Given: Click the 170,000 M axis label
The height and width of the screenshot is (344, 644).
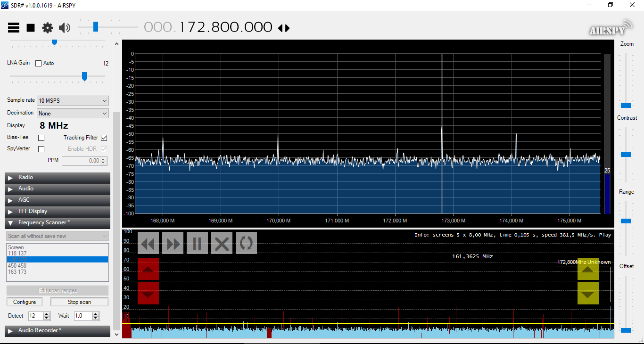Looking at the screenshot, I should (x=279, y=221).
